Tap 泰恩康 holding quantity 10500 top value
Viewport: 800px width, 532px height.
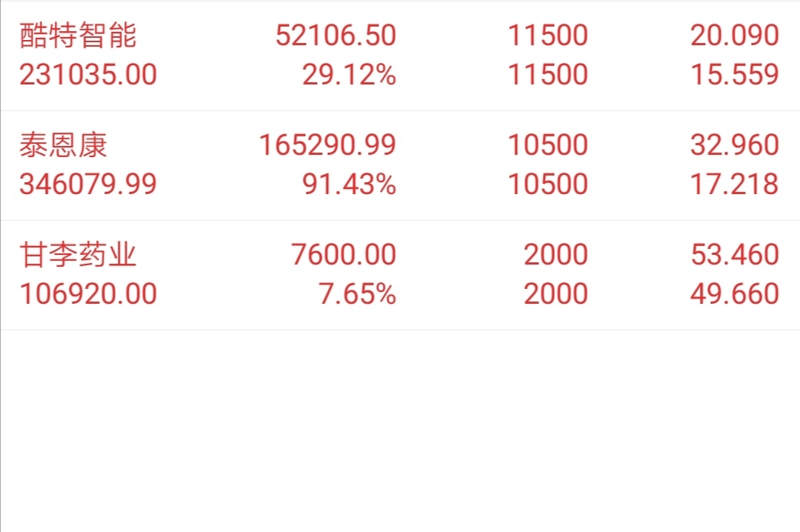point(547,145)
